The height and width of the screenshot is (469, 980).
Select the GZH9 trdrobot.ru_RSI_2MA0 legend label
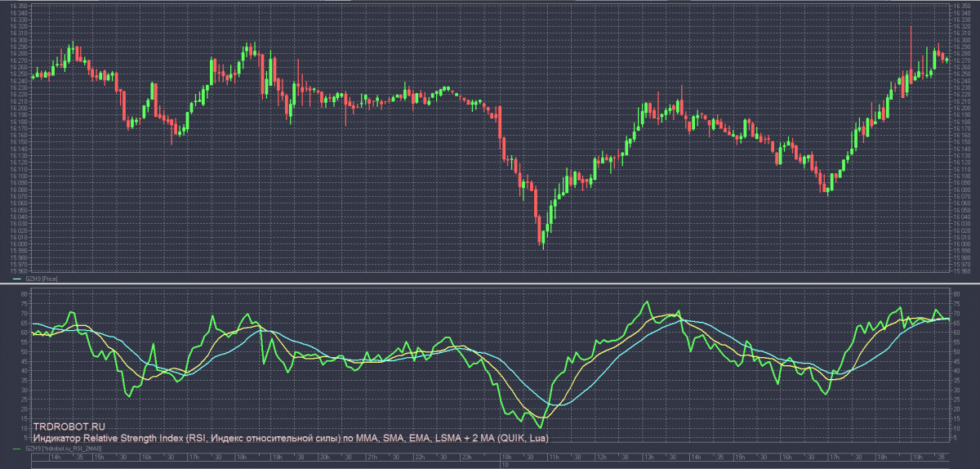[64, 449]
